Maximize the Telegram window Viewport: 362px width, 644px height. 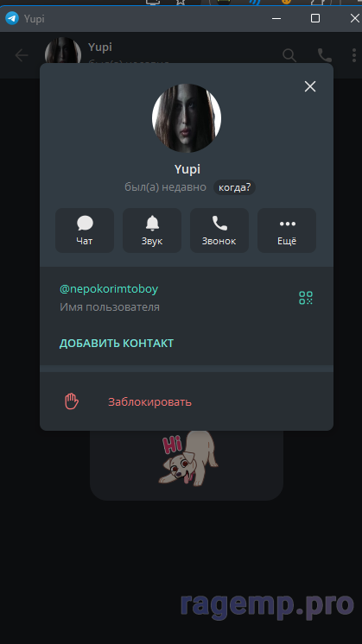pyautogui.click(x=315, y=18)
